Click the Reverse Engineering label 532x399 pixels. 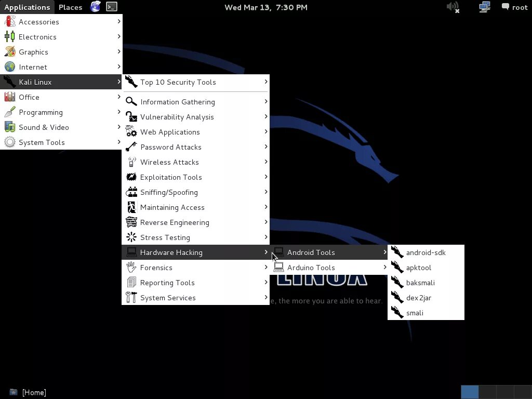point(175,222)
